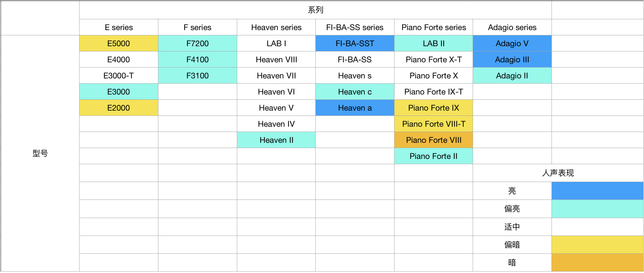Click the Heaven II cell
This screenshot has height=273, width=644.
click(276, 140)
